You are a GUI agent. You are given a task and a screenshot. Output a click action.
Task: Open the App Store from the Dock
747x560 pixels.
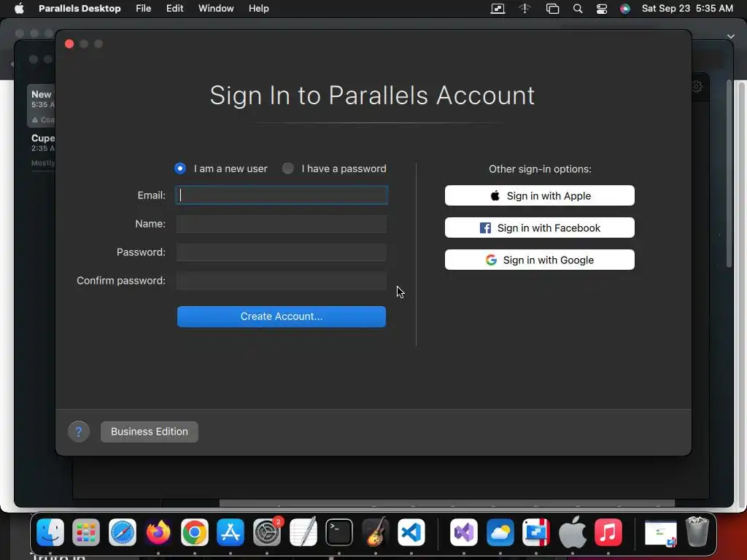tap(231, 532)
